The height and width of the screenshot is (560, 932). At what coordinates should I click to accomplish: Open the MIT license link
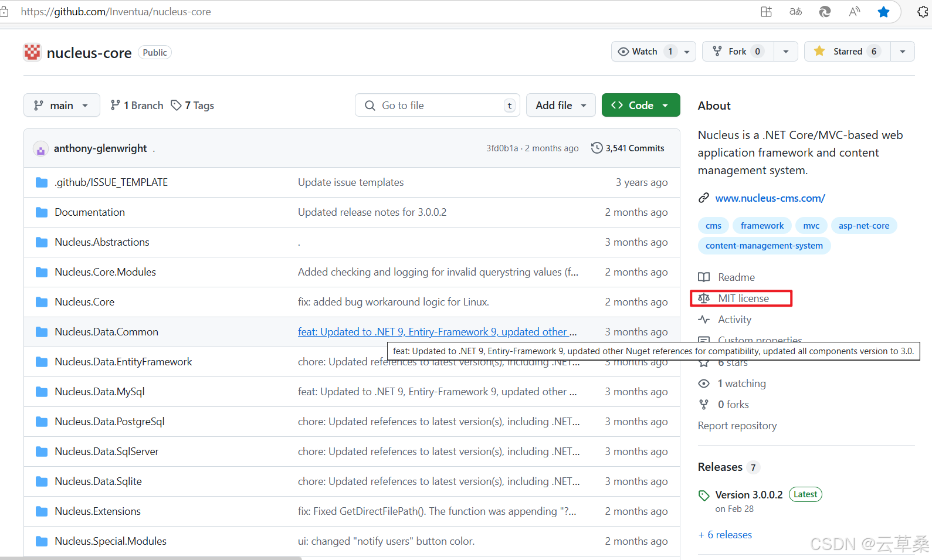coord(743,298)
